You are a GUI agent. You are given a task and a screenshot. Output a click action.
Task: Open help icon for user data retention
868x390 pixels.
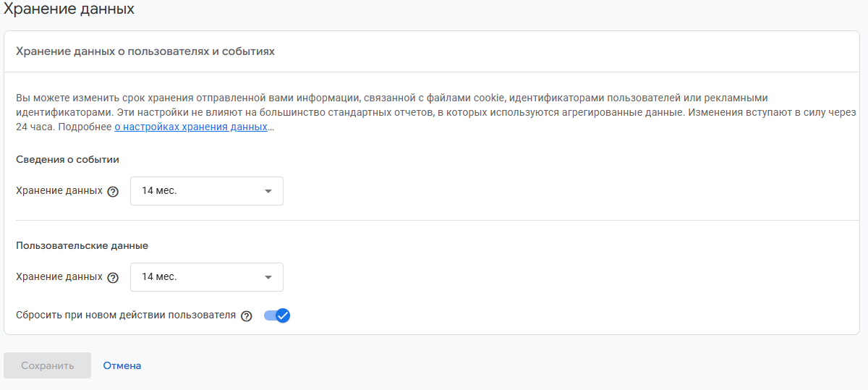coord(112,277)
